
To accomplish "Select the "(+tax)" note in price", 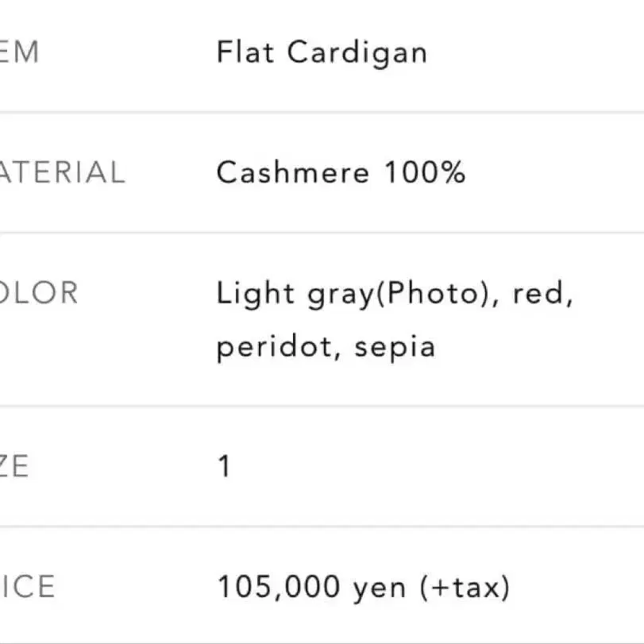I will (x=463, y=588).
